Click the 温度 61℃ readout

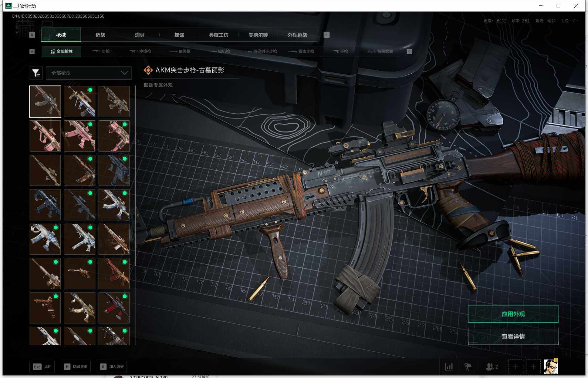(495, 21)
